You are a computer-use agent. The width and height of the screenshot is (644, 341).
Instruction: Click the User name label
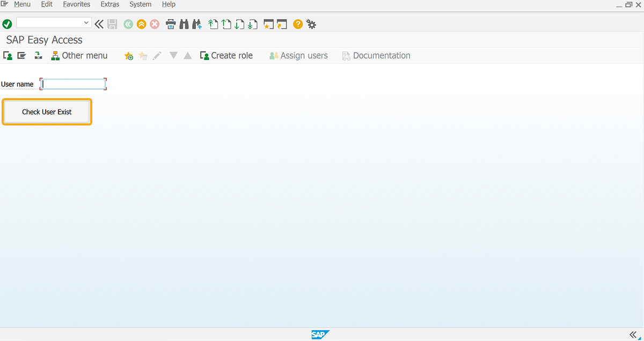tap(17, 84)
